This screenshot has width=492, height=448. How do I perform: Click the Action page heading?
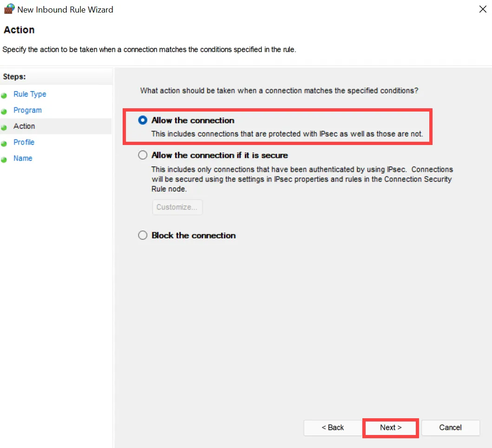point(19,30)
